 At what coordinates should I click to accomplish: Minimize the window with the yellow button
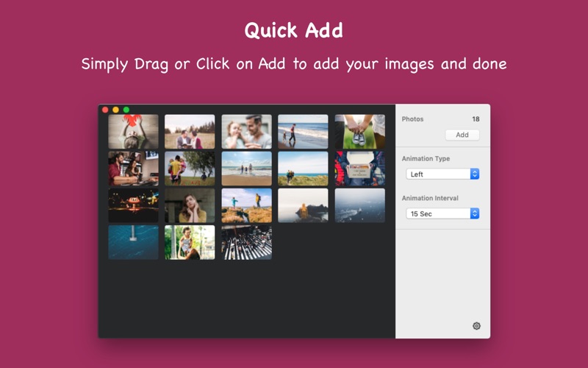(x=116, y=110)
